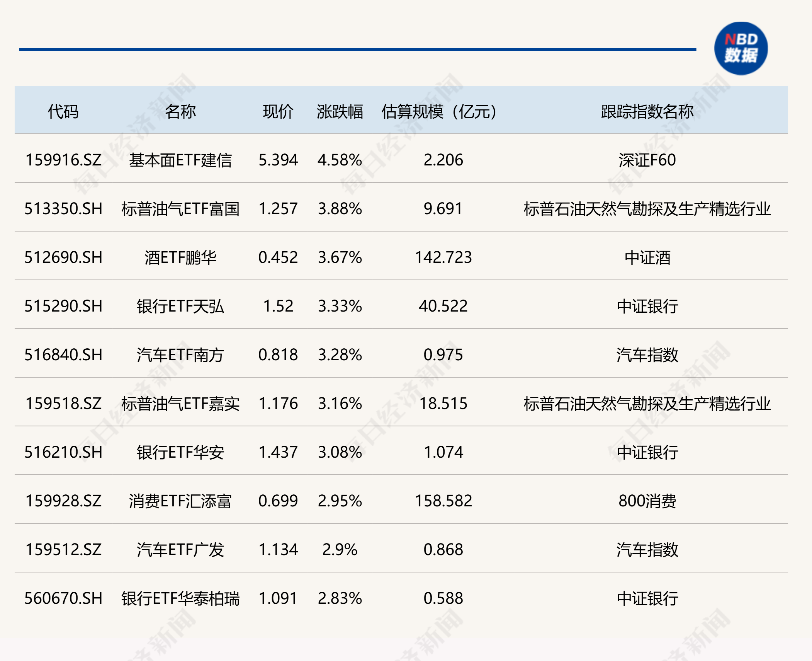Image resolution: width=812 pixels, height=661 pixels.
Task: Click the scale value 158.582
Action: pyautogui.click(x=443, y=501)
